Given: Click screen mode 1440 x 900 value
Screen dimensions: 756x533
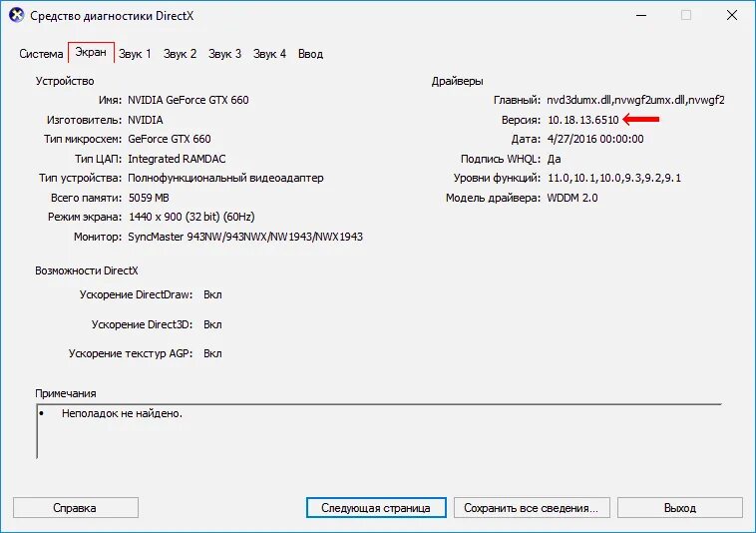Looking at the screenshot, I should click(x=191, y=217).
